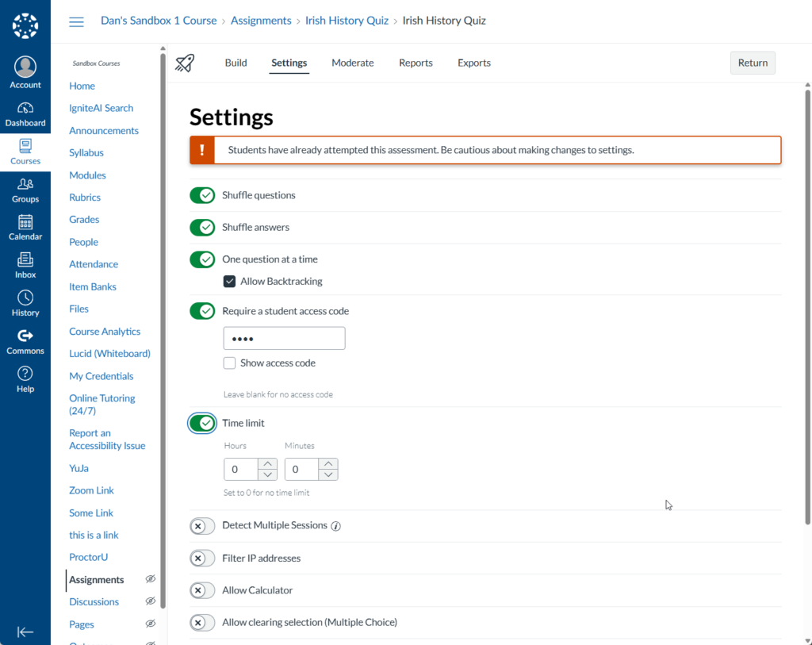Open the Account avatar menu

[25, 72]
